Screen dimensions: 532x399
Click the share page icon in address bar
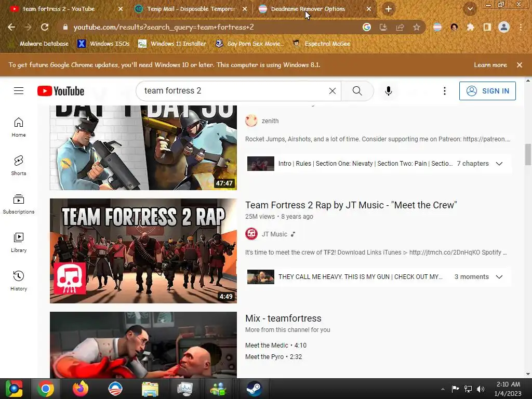400,27
